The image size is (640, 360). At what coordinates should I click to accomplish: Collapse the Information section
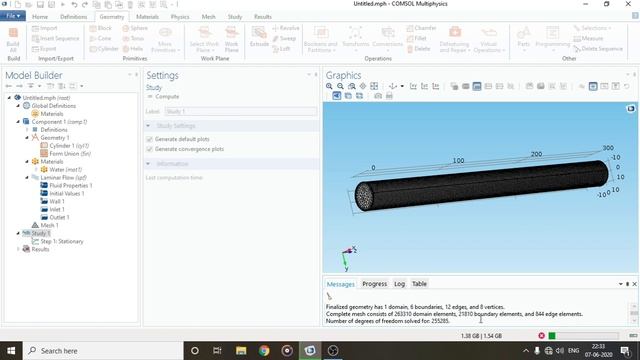coord(148,164)
